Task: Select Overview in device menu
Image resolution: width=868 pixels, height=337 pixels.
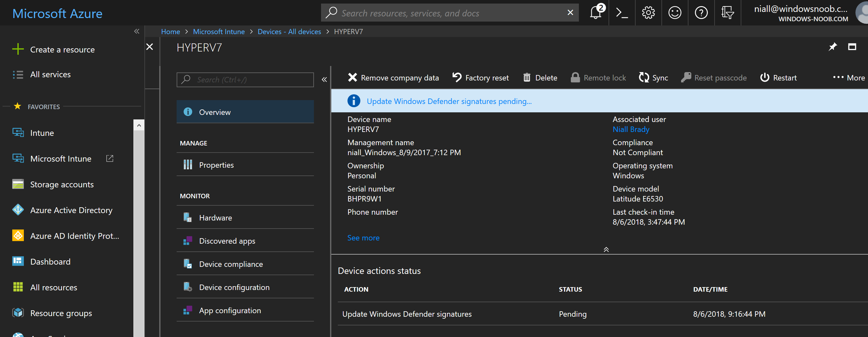Action: pos(245,112)
